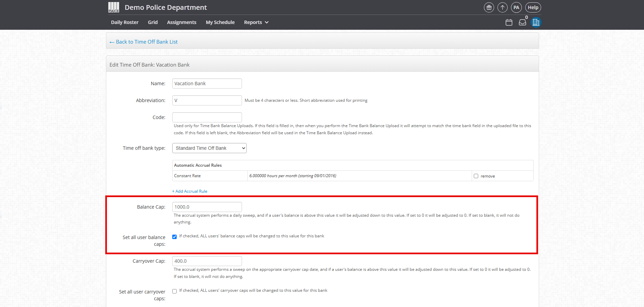The height and width of the screenshot is (307, 644).
Task: Uncheck Set all user balance caps
Action: click(174, 237)
